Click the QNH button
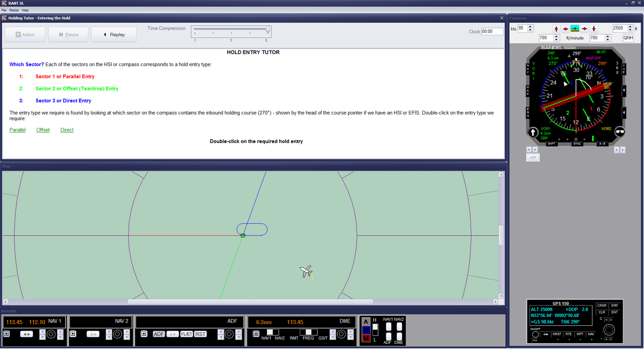The height and width of the screenshot is (349, 644). click(x=628, y=38)
